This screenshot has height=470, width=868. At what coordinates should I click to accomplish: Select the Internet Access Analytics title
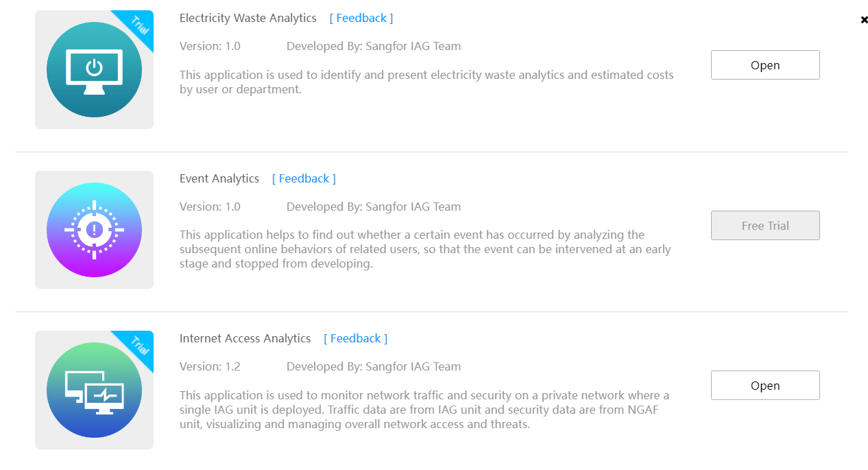245,338
